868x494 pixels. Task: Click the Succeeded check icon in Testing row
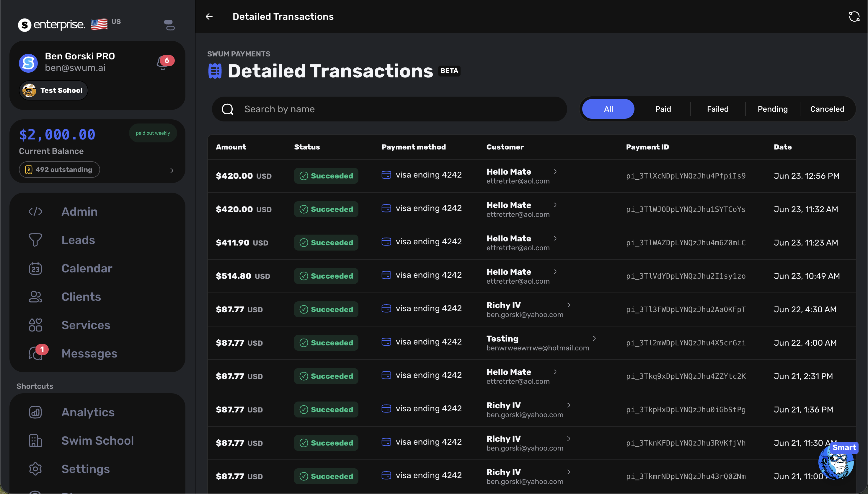point(304,343)
